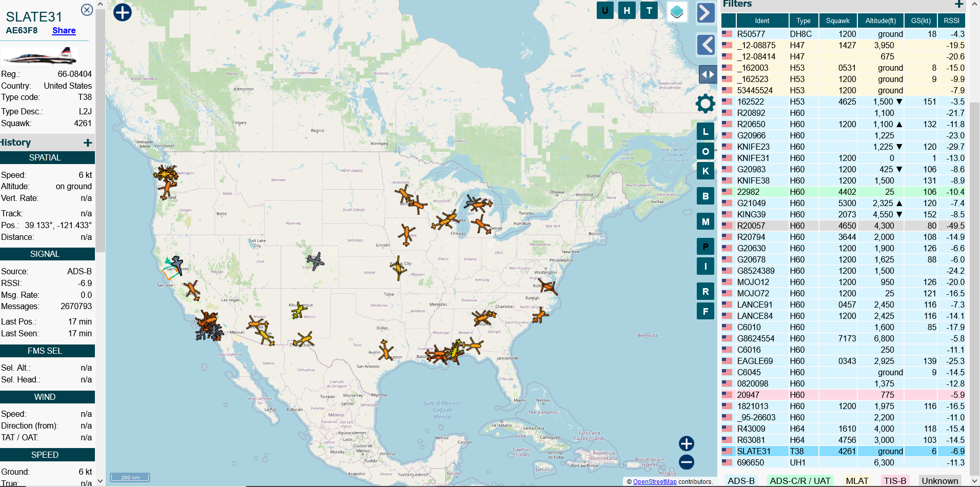
Task: Open the settings gear icon
Action: [705, 104]
